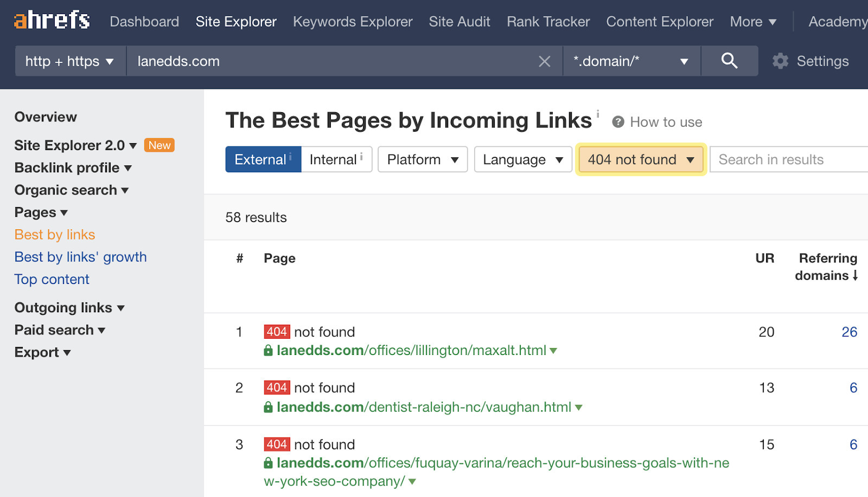Clear the search field using the X icon

(x=544, y=61)
